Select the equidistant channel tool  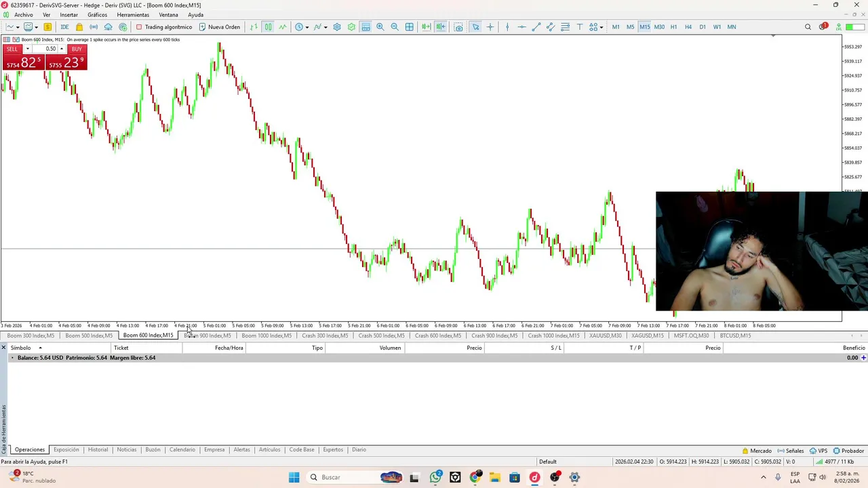551,27
